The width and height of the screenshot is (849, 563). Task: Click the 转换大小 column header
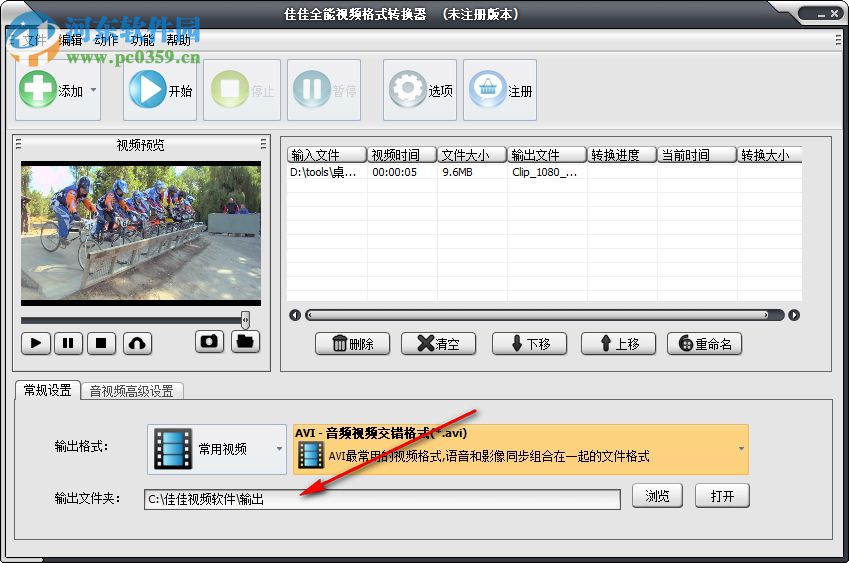click(769, 155)
